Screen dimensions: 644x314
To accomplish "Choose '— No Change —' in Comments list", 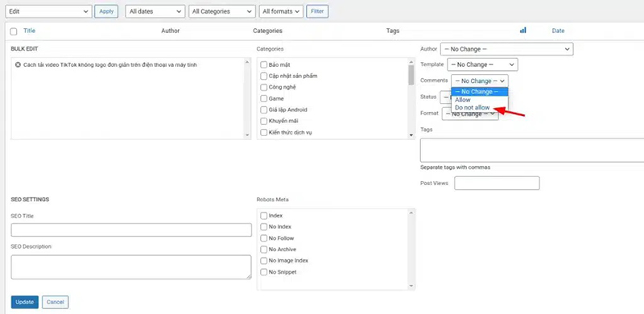I will tap(480, 92).
